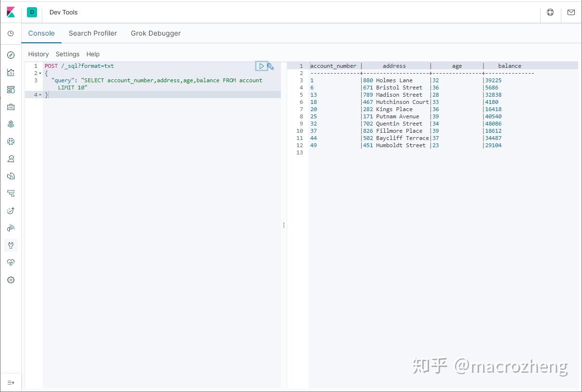Open the request options wrench next to play
The width and height of the screenshot is (582, 392).
[270, 66]
